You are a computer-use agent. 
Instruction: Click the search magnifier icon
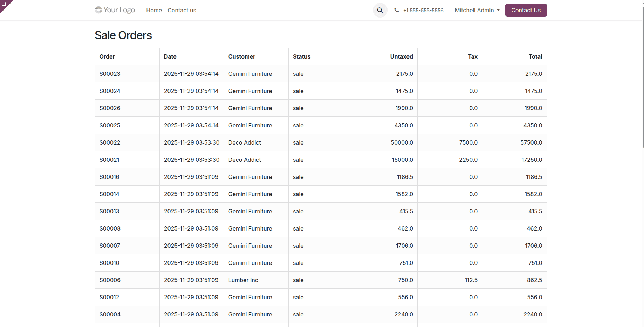pos(380,10)
